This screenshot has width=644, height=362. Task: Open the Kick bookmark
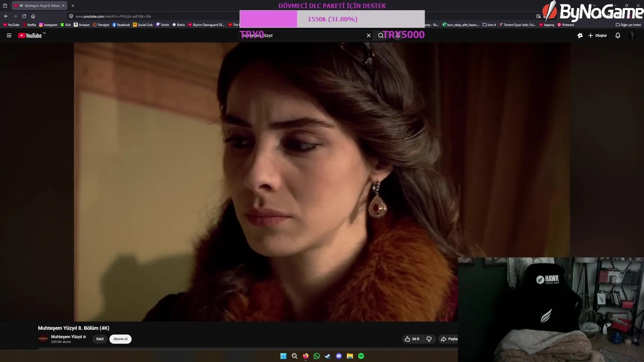click(x=66, y=25)
